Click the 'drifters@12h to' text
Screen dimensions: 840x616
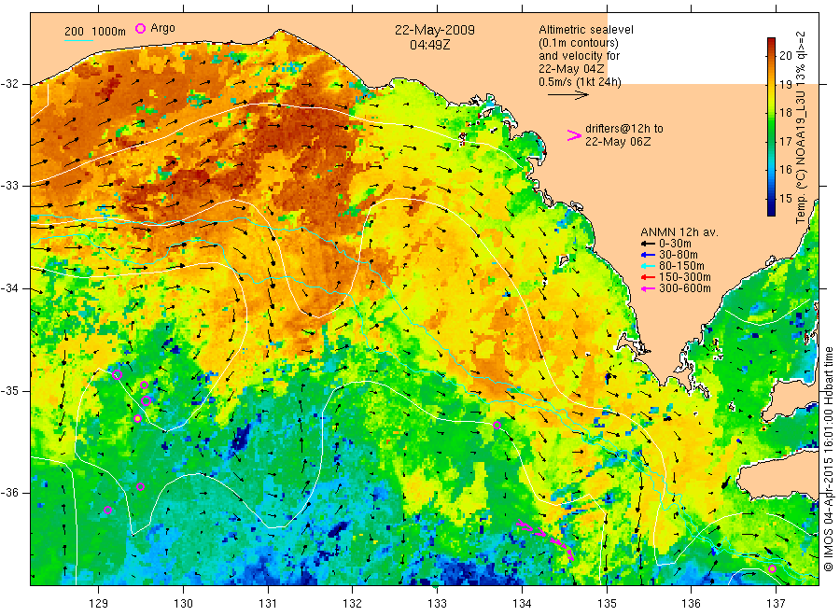click(624, 129)
